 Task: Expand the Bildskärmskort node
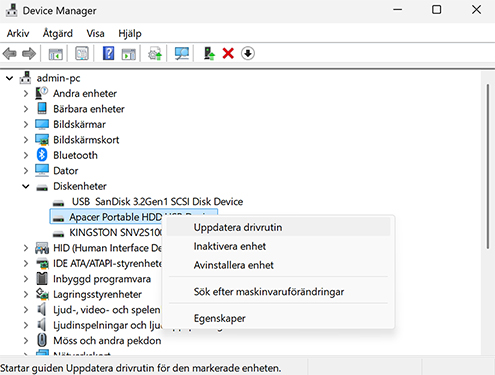point(26,140)
